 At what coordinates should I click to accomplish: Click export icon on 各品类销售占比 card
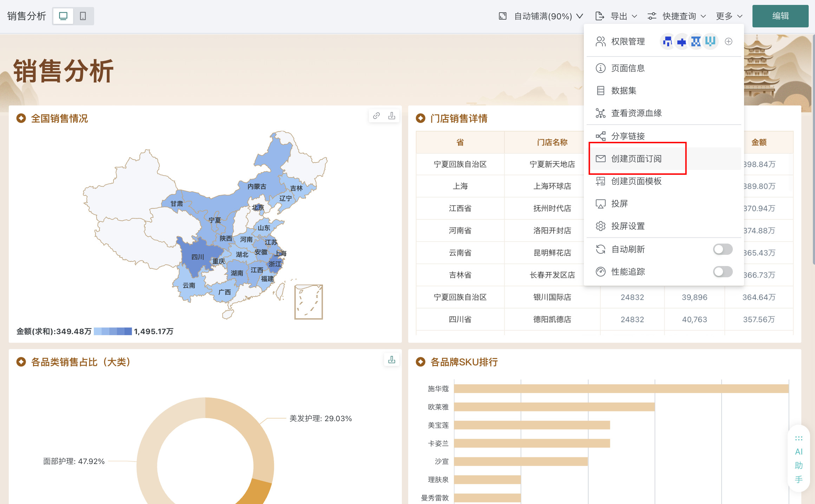(392, 359)
